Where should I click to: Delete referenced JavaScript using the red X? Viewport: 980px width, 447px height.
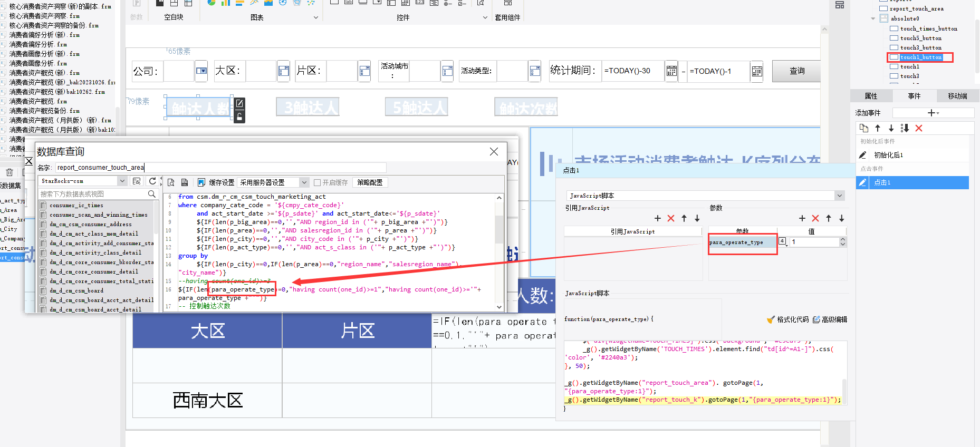tap(671, 218)
